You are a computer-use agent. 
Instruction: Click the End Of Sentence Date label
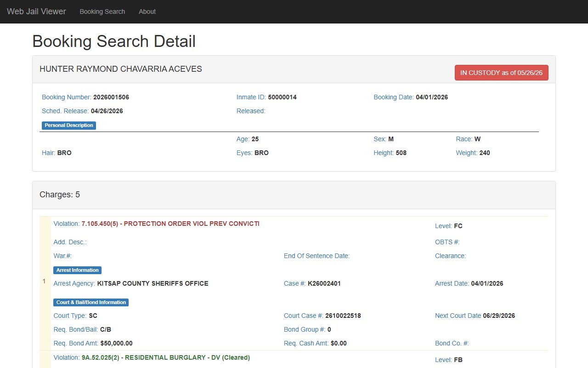[317, 256]
